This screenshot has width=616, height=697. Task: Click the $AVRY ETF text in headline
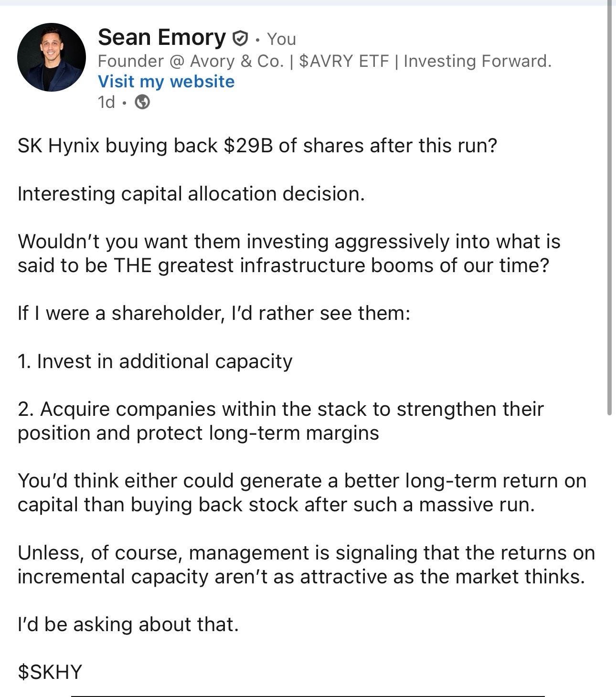(344, 61)
